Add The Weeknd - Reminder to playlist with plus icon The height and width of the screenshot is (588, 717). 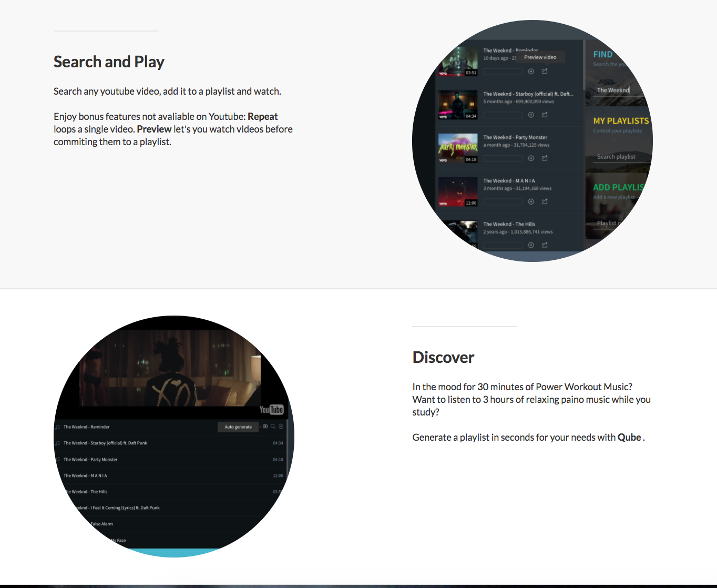click(x=531, y=72)
